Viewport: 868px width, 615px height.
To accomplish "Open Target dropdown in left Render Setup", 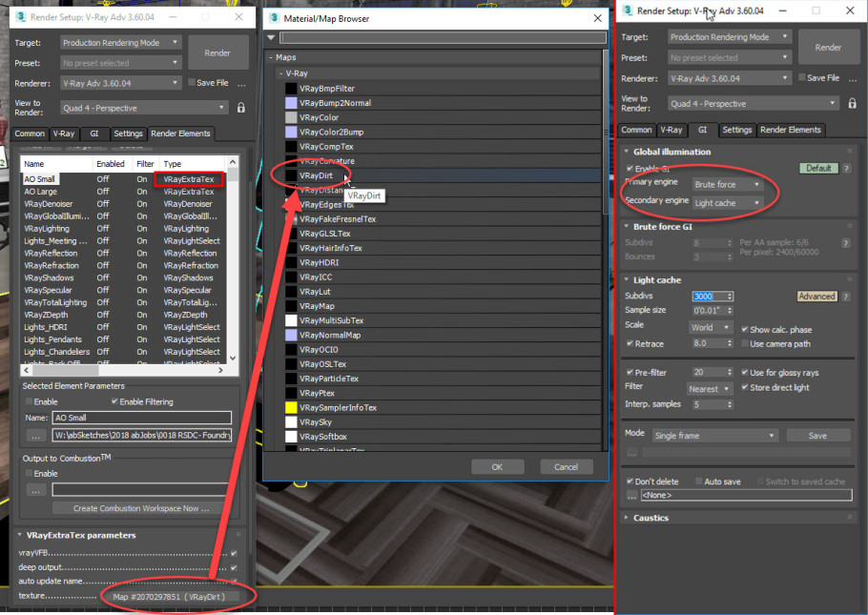I will coord(120,43).
